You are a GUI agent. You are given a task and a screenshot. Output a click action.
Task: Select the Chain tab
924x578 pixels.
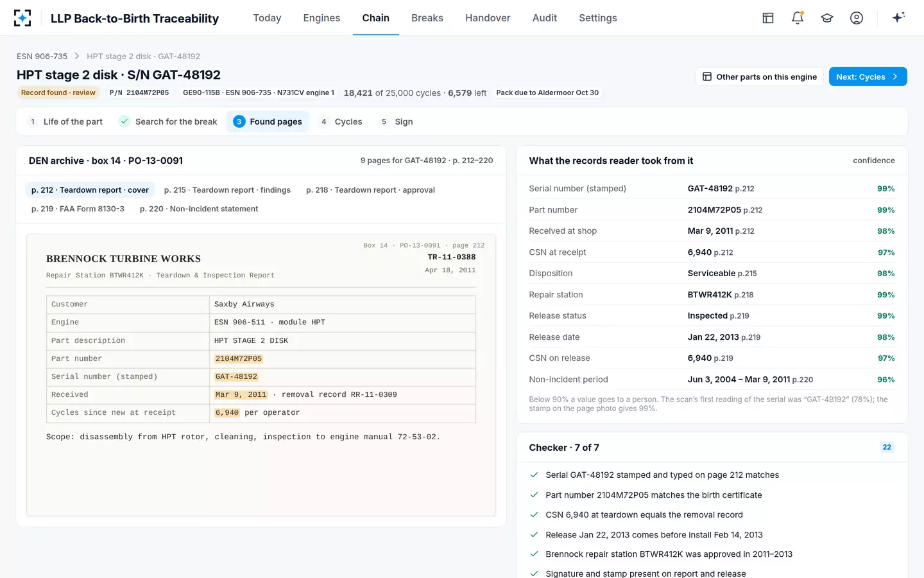375,18
